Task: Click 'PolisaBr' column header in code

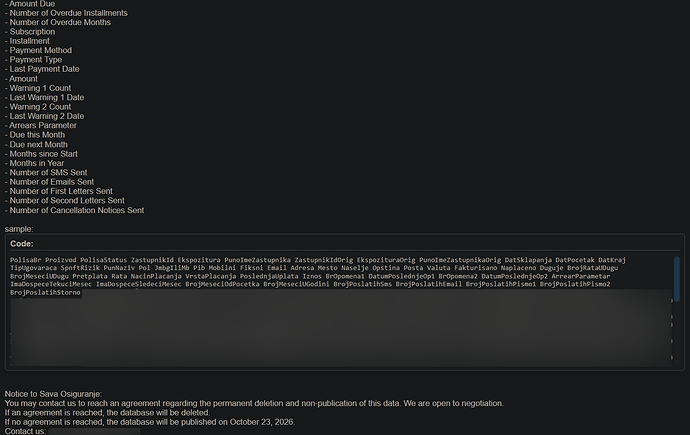Action: tap(26, 260)
